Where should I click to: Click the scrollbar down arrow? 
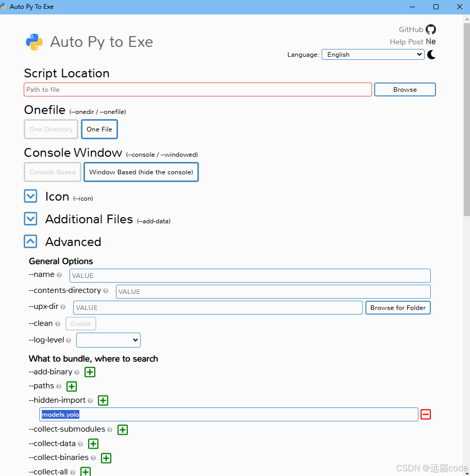(x=467, y=473)
